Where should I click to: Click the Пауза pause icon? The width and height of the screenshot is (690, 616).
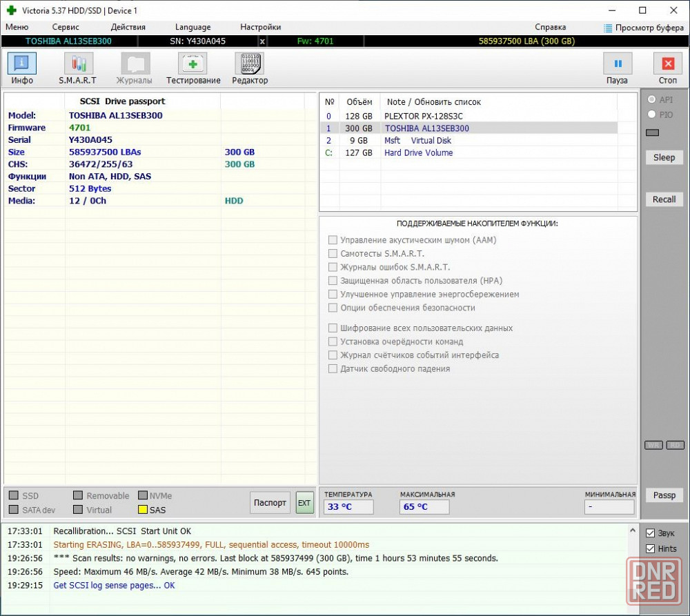618,63
